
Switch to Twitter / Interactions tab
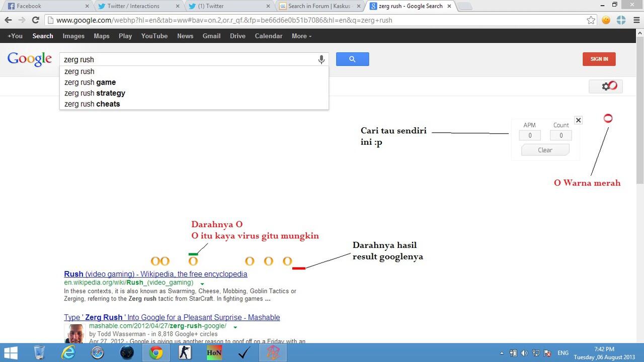pyautogui.click(x=137, y=6)
